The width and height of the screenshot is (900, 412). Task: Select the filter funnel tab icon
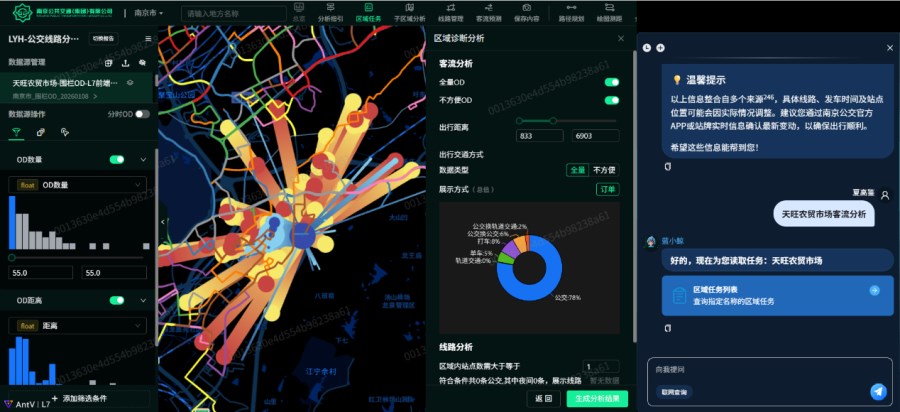[16, 133]
